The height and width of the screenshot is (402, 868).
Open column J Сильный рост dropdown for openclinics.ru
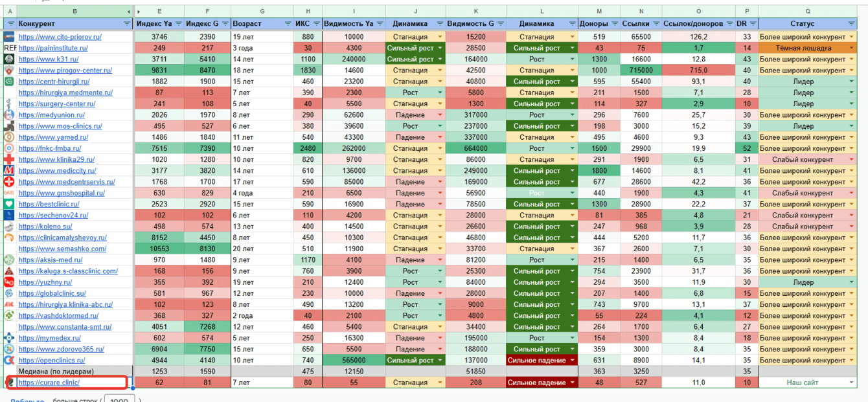pyautogui.click(x=440, y=360)
